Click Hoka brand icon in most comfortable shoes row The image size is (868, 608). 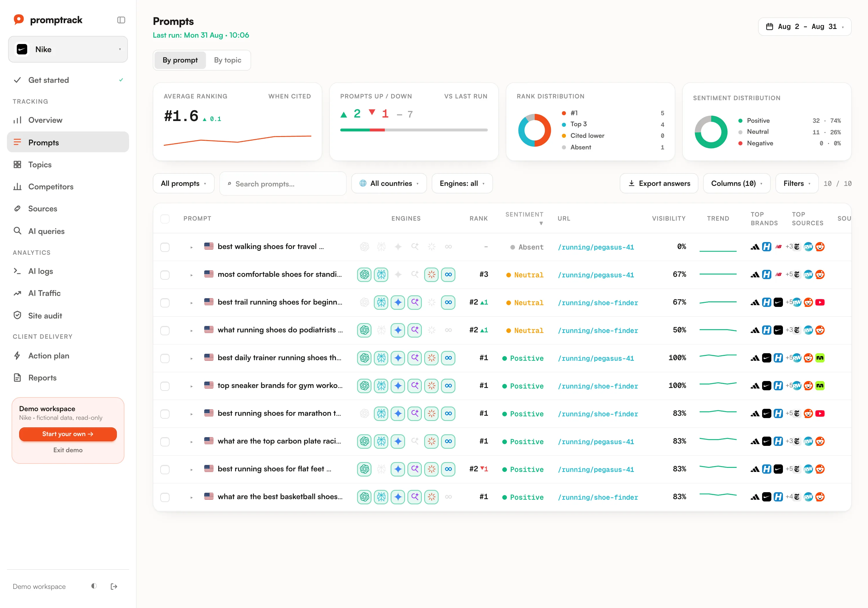coord(766,275)
